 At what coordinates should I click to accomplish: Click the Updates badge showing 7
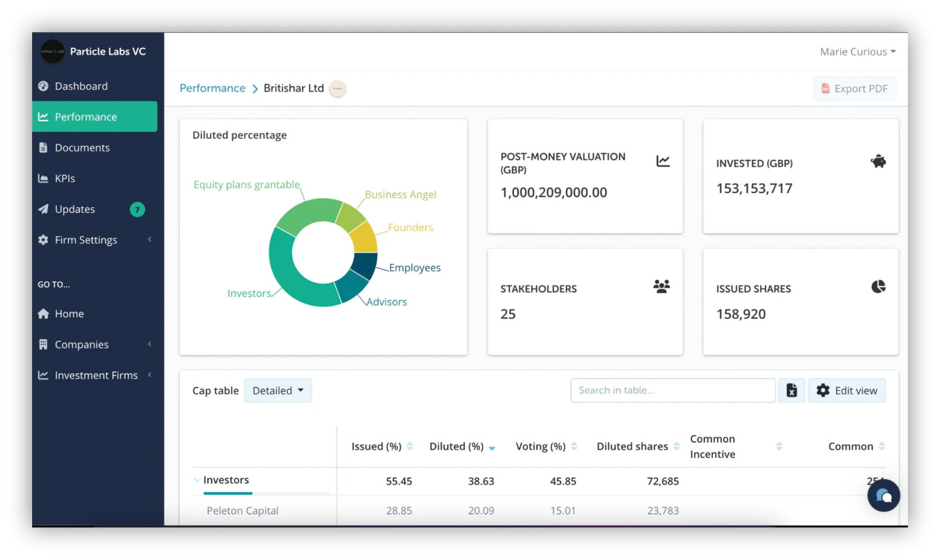[x=137, y=209]
